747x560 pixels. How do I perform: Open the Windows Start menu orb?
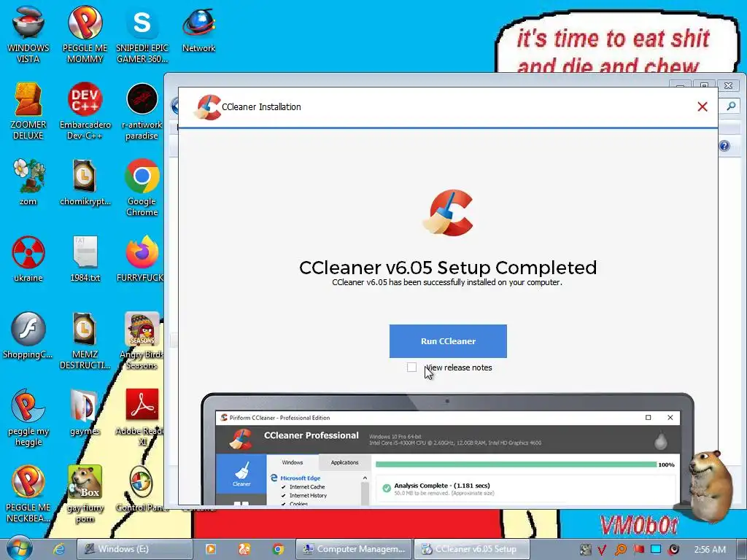coord(19,548)
